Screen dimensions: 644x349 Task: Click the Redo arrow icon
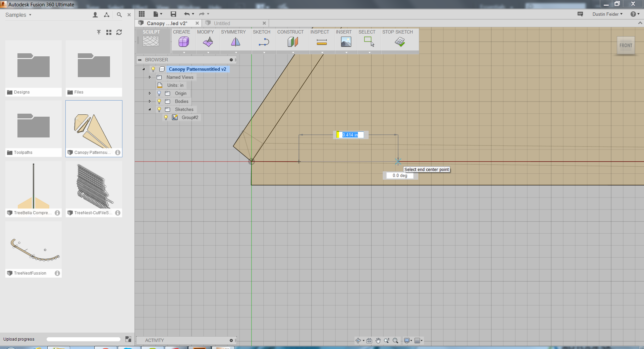tap(202, 14)
